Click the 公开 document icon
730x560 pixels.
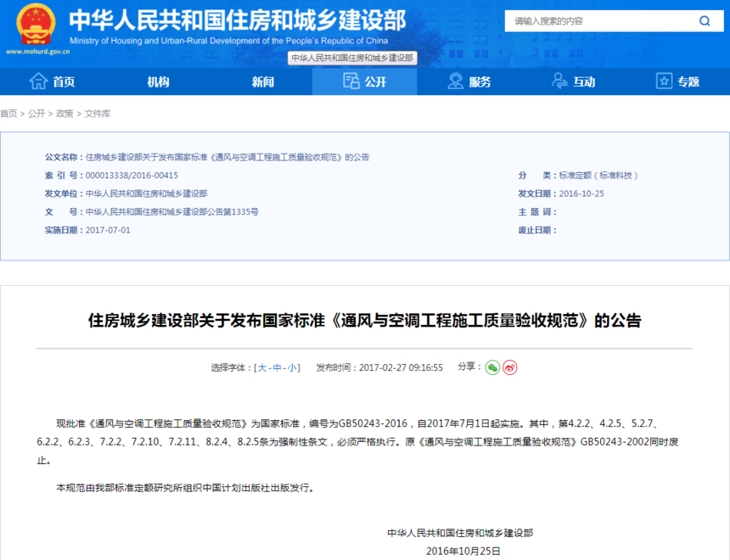[x=351, y=81]
